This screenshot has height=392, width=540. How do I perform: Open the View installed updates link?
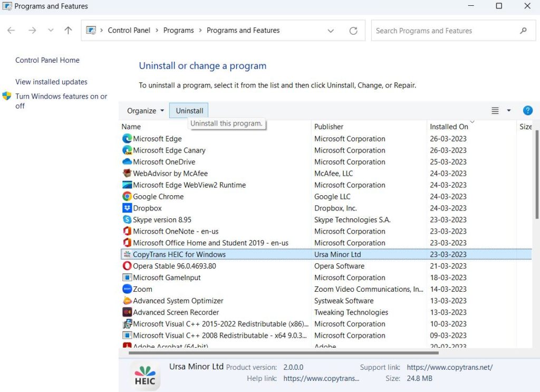(51, 82)
